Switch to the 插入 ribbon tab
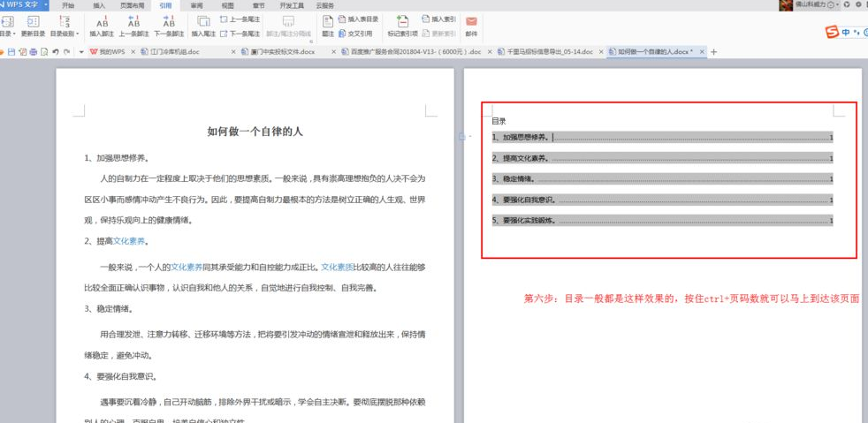 pyautogui.click(x=99, y=5)
